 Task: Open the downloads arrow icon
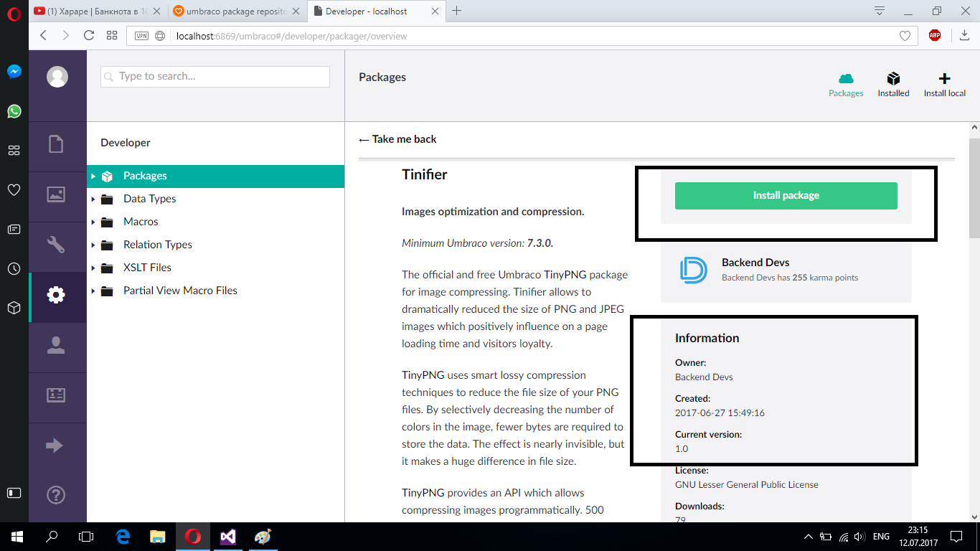click(964, 35)
